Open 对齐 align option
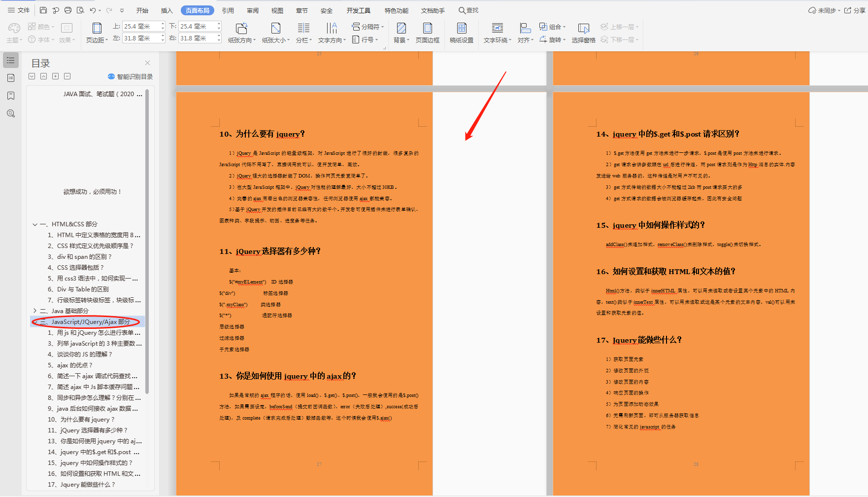The width and height of the screenshot is (868, 497). click(x=525, y=33)
